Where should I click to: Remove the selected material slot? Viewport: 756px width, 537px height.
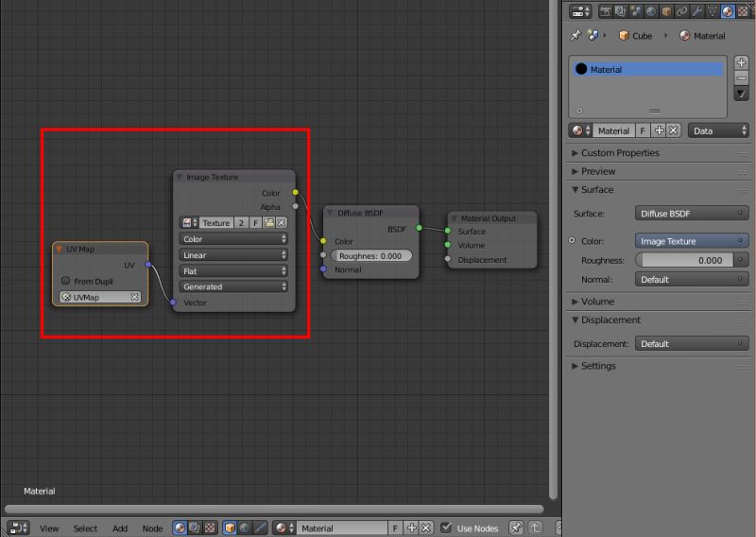coord(741,78)
